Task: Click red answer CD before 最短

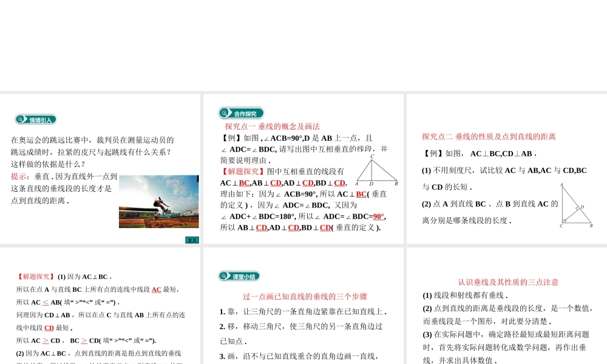Action: pos(49,328)
